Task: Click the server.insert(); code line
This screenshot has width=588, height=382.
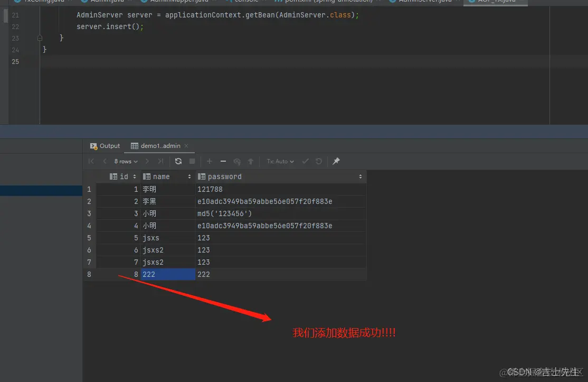Action: click(110, 26)
